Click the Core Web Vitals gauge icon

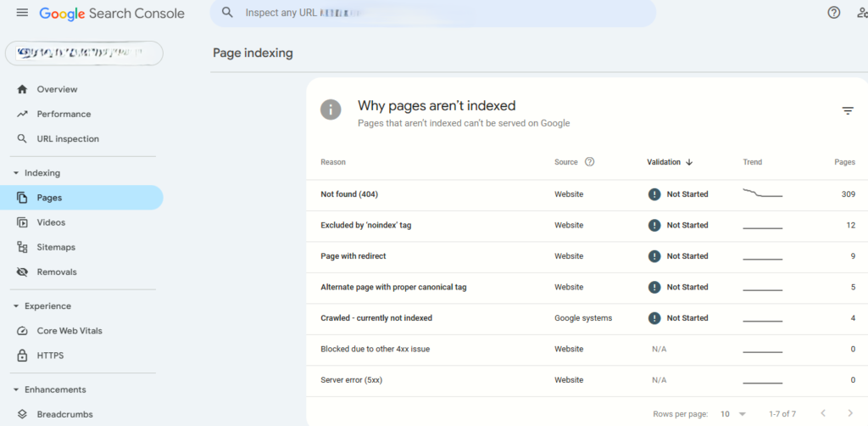pyautogui.click(x=22, y=331)
